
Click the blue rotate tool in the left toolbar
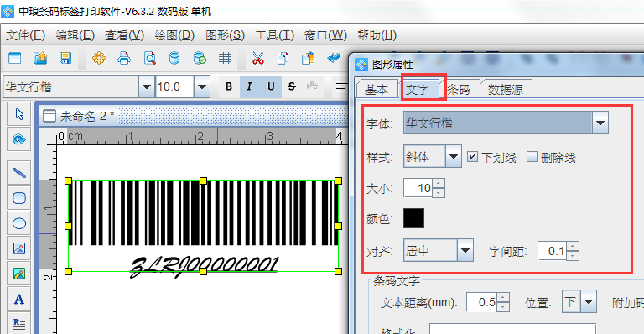pos(19,139)
